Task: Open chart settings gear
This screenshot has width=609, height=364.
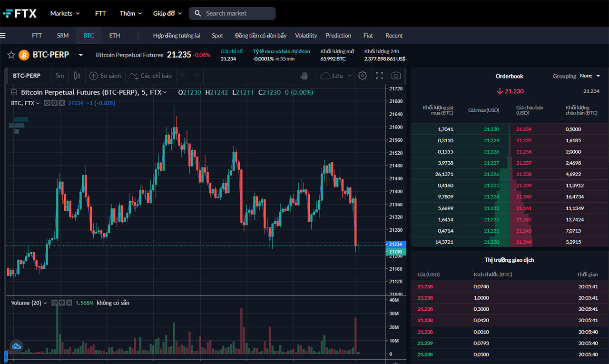Action: coord(363,76)
